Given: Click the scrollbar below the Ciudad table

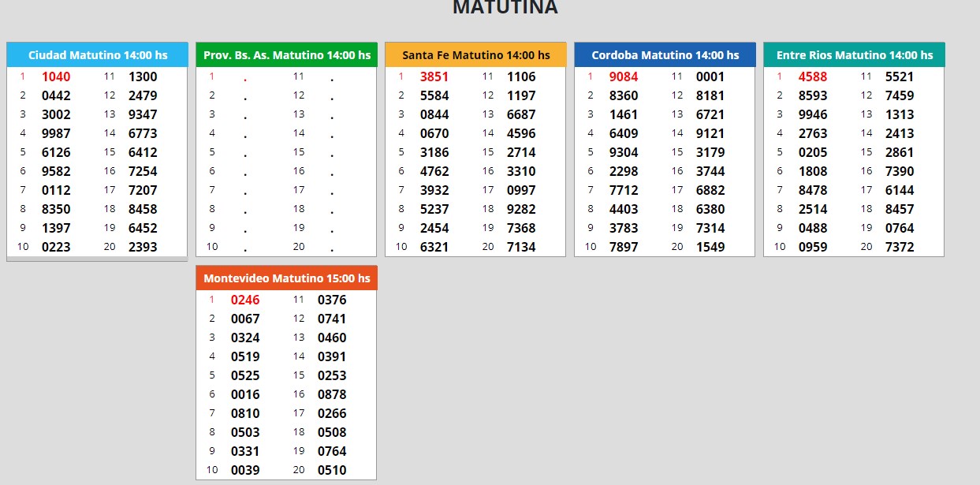Looking at the screenshot, I should point(97,259).
